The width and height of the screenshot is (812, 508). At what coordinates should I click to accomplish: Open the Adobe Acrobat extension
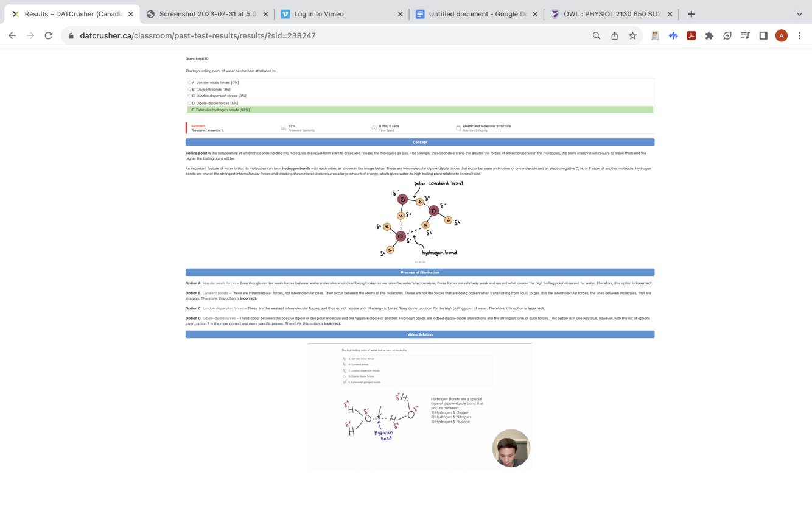coord(691,35)
